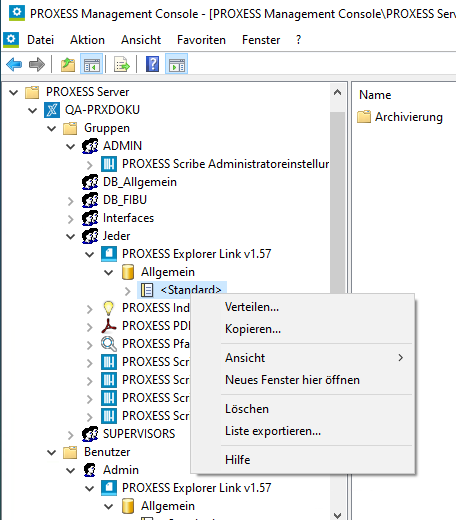Collapse the QA-PRXDOKU node
Image resolution: width=456 pixels, height=520 pixels.
pyautogui.click(x=33, y=110)
